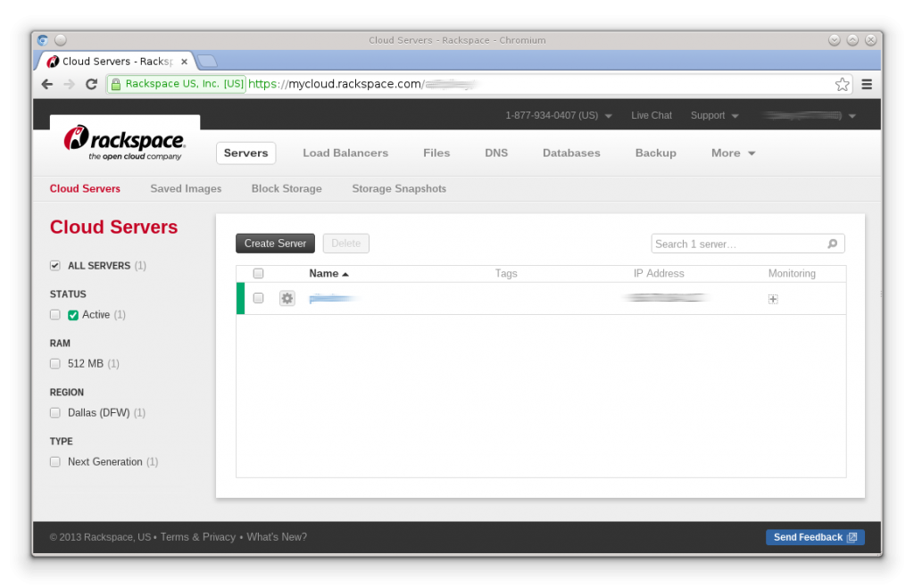Switch to Saved Images subtab

pos(186,189)
